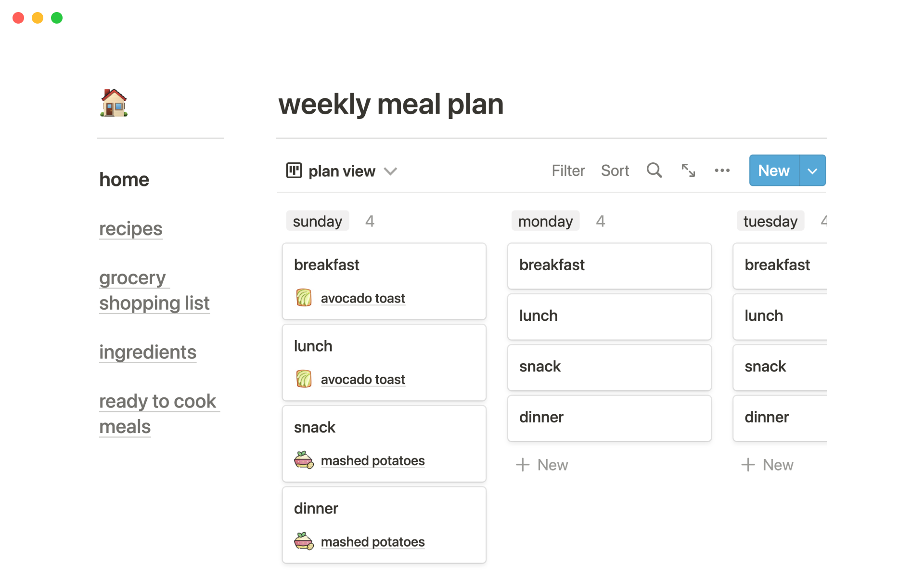Open the Filter menu
This screenshot has width=924, height=578.
[568, 171]
